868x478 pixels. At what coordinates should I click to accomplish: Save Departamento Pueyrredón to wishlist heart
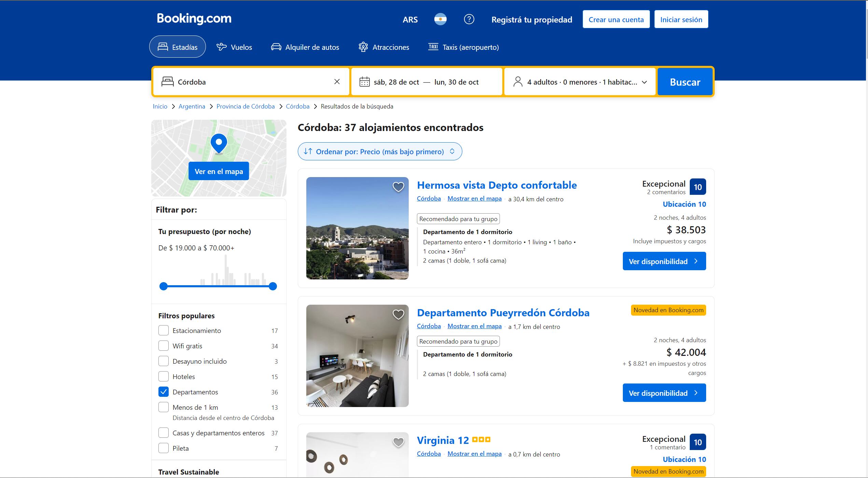point(398,315)
